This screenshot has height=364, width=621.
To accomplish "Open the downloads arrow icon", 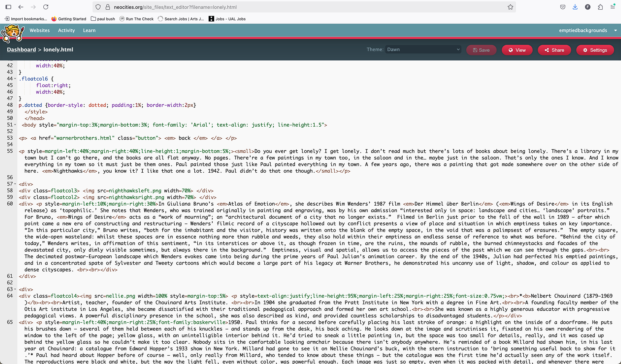I will pos(575,7).
